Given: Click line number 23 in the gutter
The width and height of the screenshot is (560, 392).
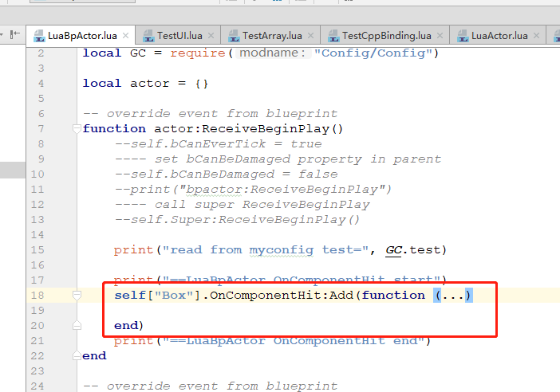Looking at the screenshot, I should (37, 371).
